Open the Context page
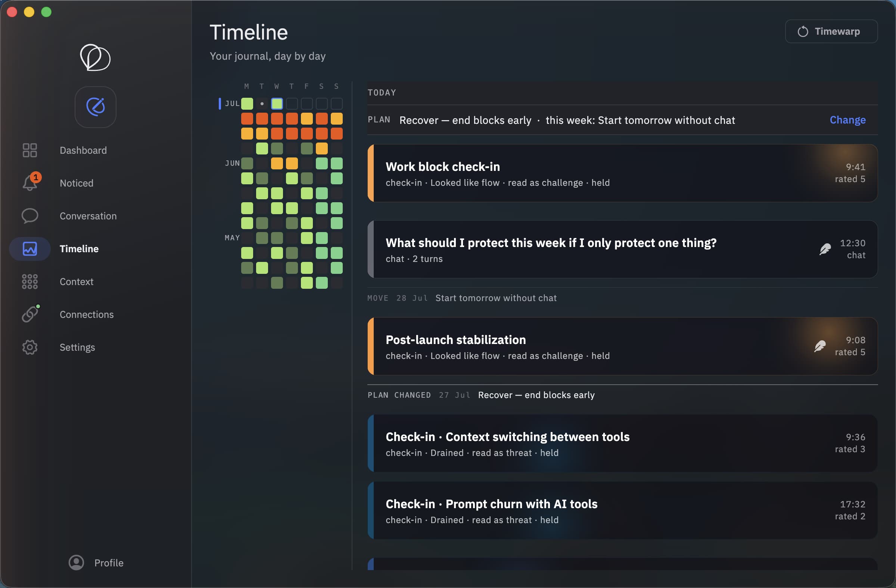The width and height of the screenshot is (896, 588). (77, 281)
